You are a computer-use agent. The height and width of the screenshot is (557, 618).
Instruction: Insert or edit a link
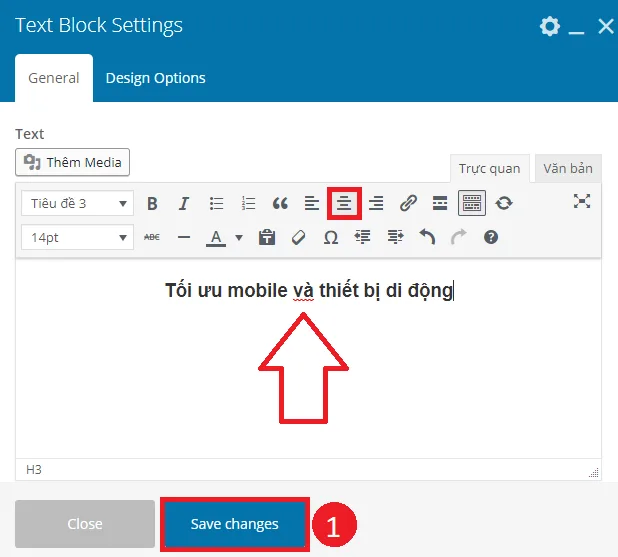pyautogui.click(x=408, y=203)
